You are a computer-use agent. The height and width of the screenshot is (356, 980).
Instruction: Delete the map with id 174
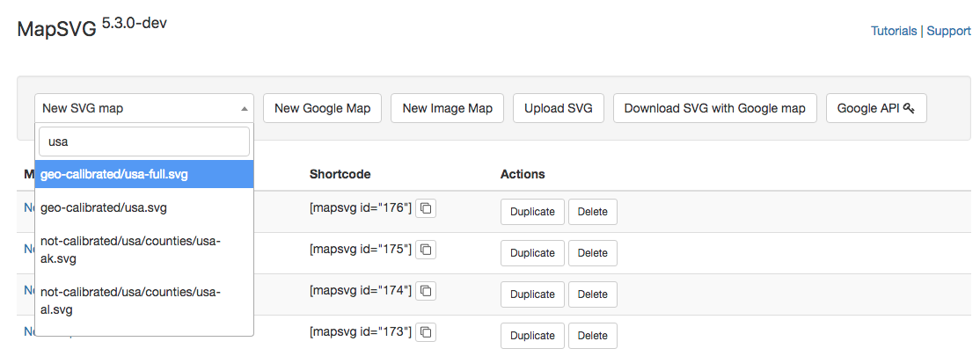point(593,294)
